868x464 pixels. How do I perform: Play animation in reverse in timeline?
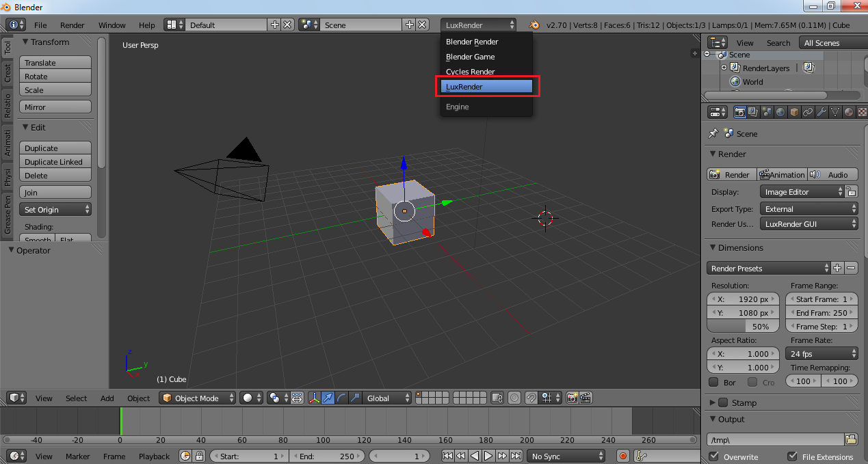475,456
